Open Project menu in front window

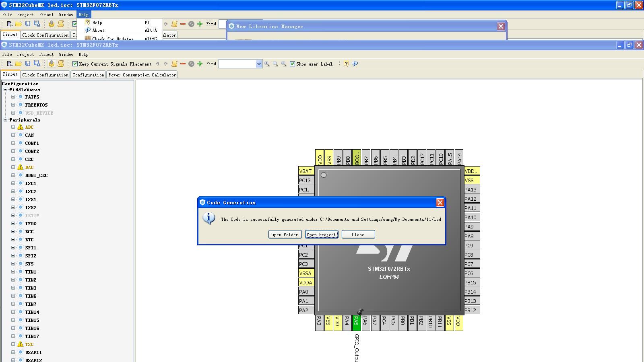pyautogui.click(x=25, y=54)
